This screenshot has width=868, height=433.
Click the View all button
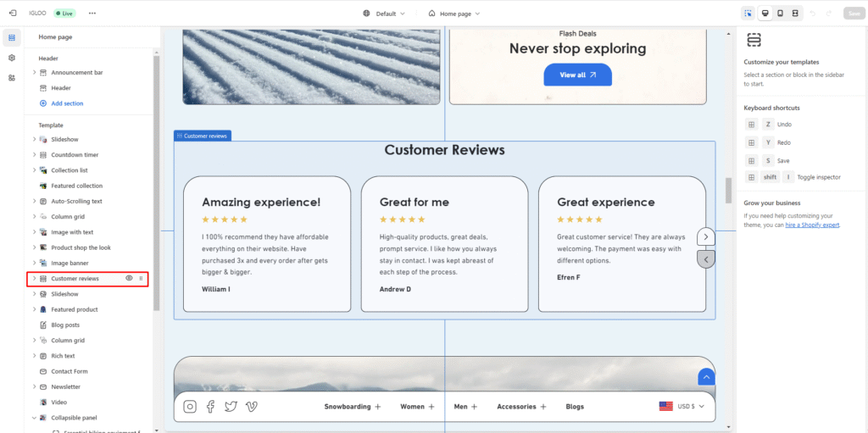(x=577, y=75)
